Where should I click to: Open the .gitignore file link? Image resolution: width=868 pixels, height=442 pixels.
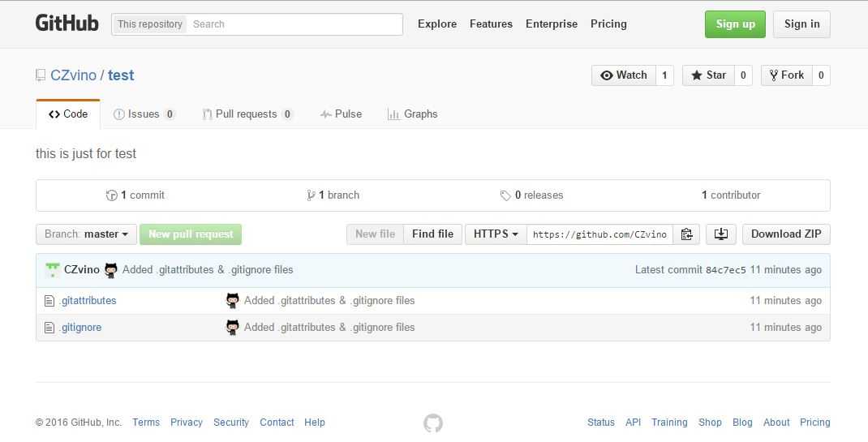[80, 328]
